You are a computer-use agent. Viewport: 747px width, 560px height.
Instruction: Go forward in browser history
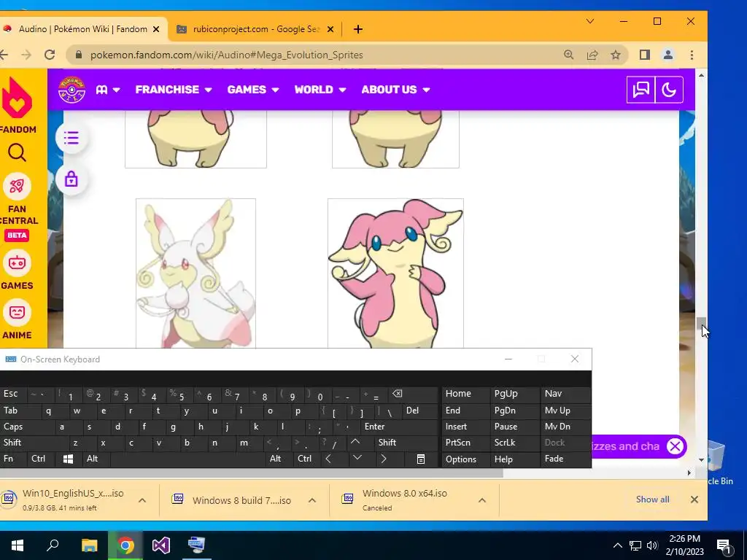(26, 55)
